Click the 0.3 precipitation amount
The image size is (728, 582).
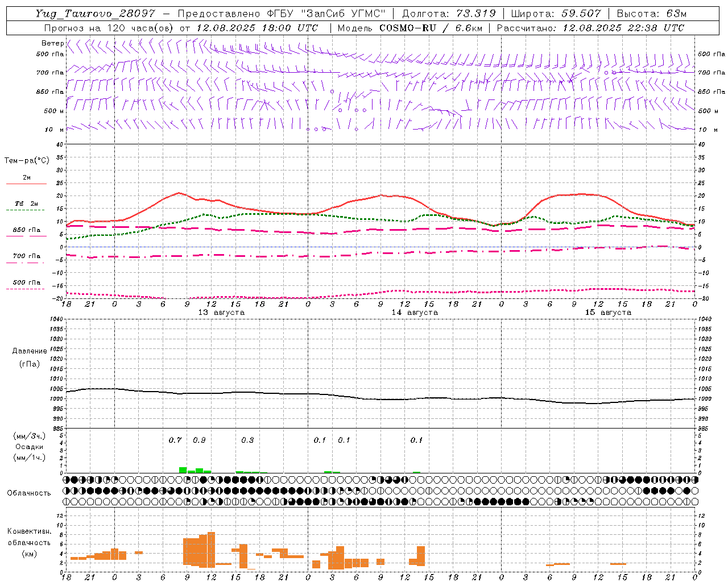[247, 440]
